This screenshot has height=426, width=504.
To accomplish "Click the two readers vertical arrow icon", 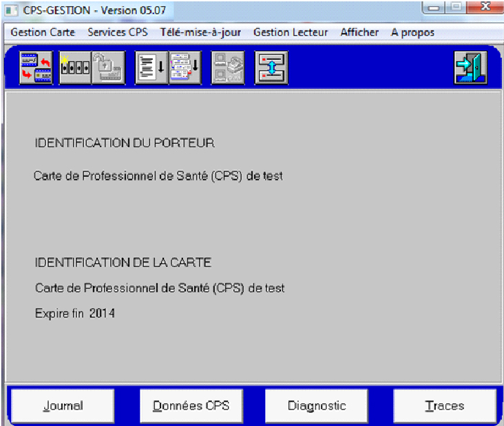I will click(x=271, y=67).
